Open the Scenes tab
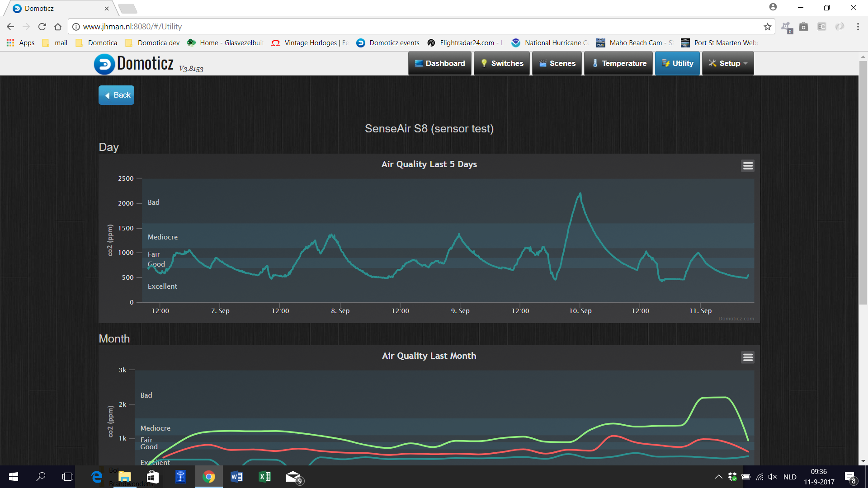868x488 pixels. tap(557, 63)
